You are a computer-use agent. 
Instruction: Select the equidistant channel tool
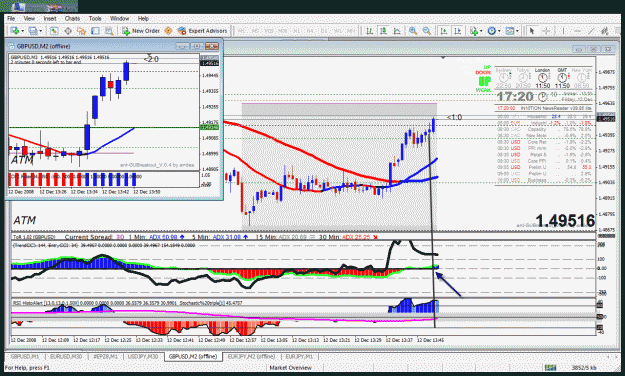pyautogui.click(x=605, y=31)
